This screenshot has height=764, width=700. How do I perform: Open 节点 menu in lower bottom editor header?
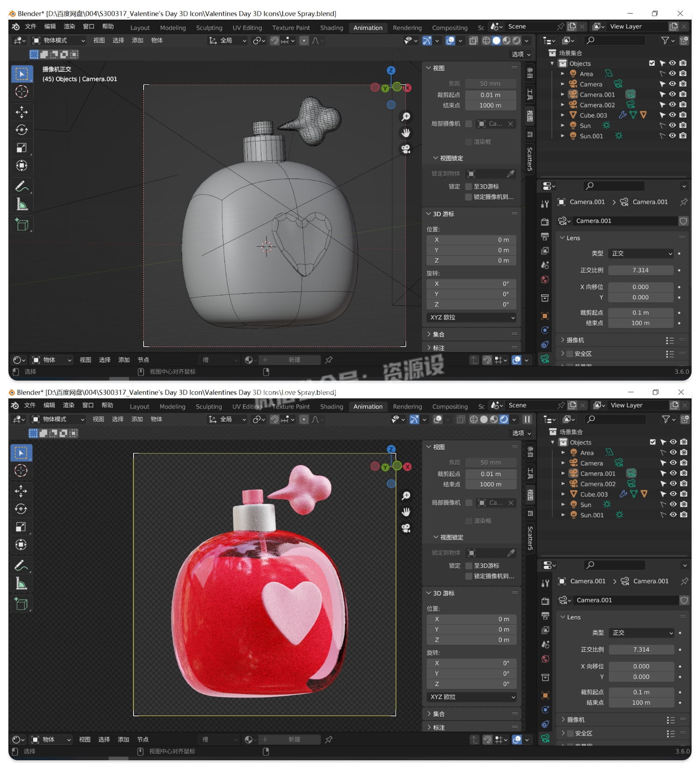143,740
